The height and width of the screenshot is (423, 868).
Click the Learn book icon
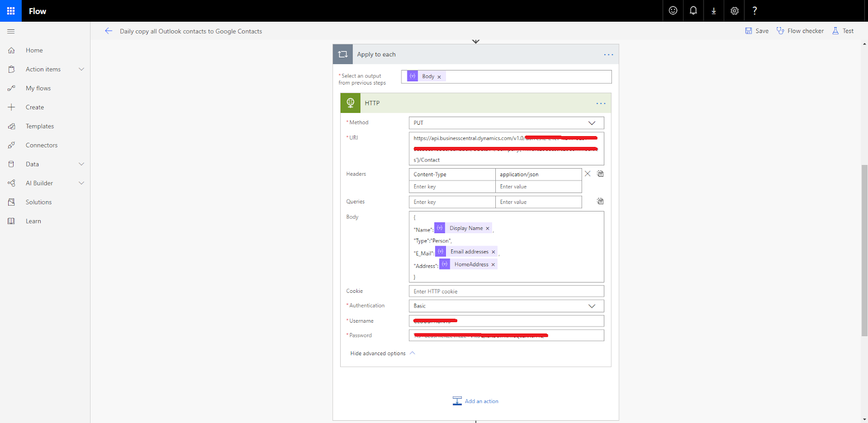(x=11, y=221)
